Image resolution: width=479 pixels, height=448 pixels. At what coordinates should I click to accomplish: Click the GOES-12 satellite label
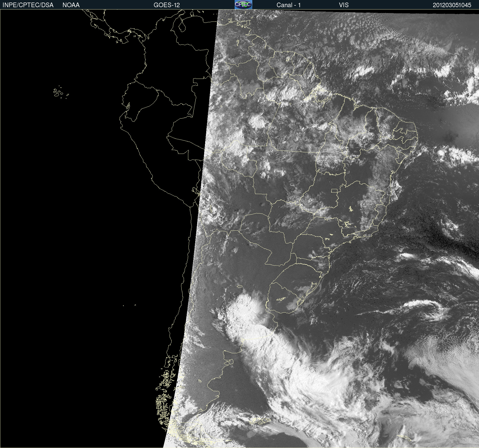[167, 5]
